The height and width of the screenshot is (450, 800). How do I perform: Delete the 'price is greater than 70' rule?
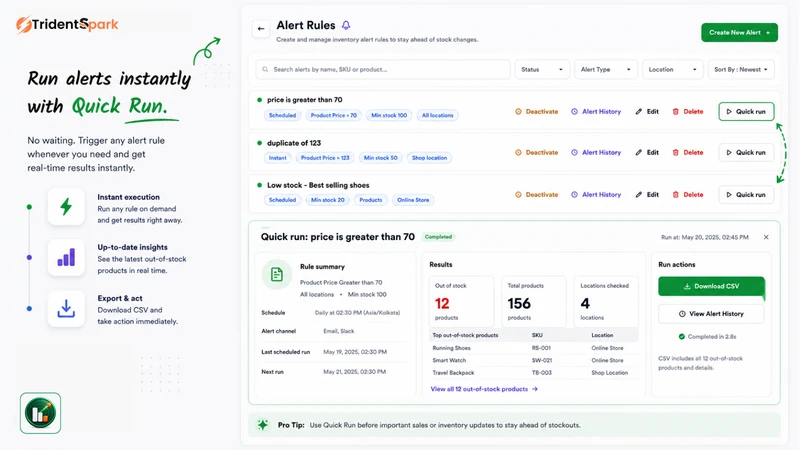pos(688,112)
